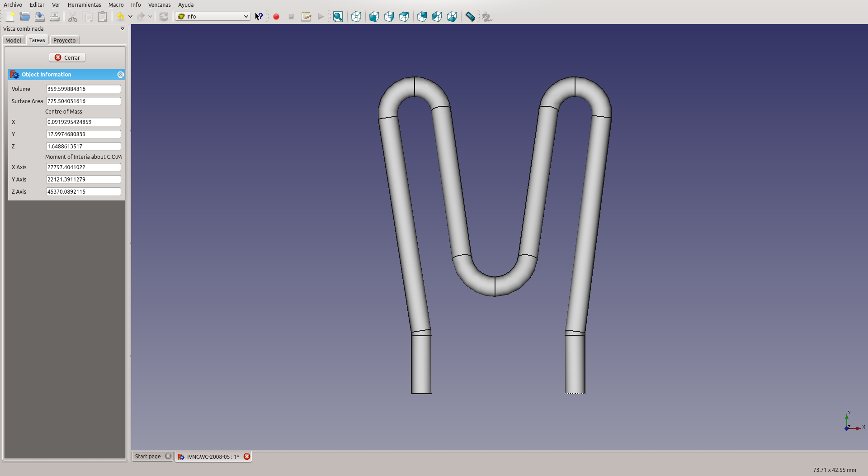Click the Centre of Mass X field
Viewport: 868px width, 476px height.
83,122
